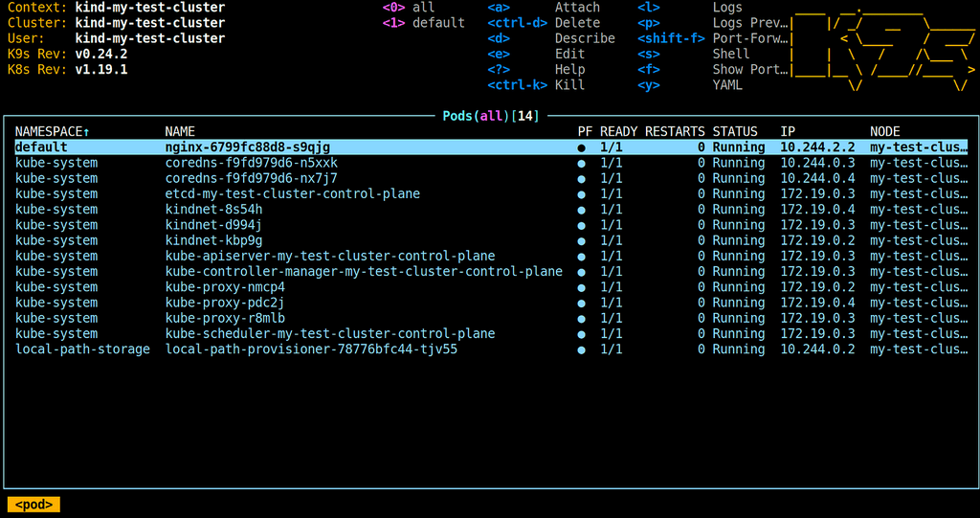Image resolution: width=980 pixels, height=518 pixels.
Task: Click the local-path-storage namespace cell
Action: 82,349
